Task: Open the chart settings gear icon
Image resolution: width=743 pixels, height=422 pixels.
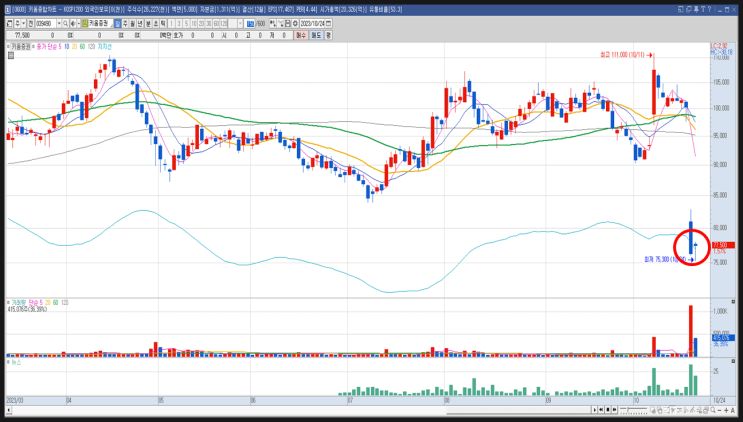Action: coord(295,23)
